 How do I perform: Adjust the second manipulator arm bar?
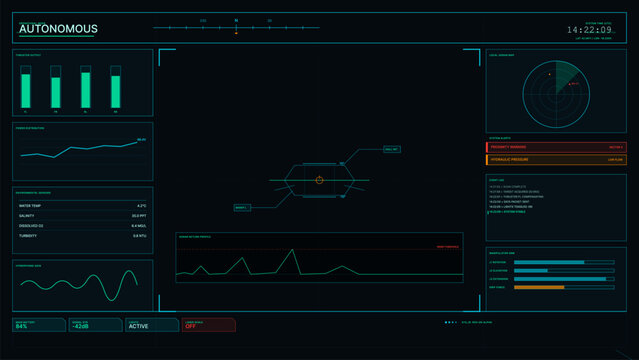(x=564, y=270)
